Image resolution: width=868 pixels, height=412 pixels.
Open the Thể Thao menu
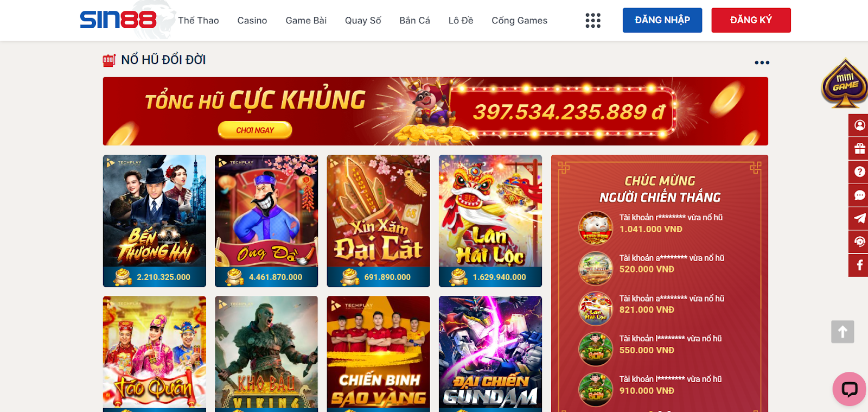pyautogui.click(x=199, y=21)
